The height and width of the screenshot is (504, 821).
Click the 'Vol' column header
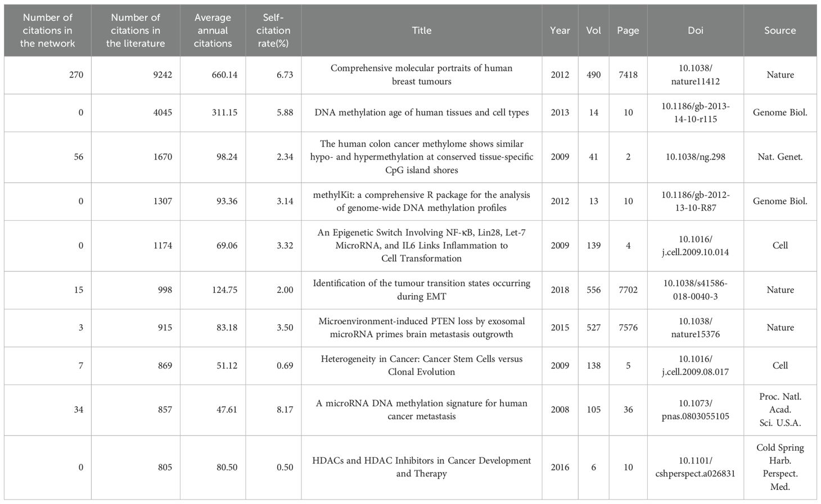coord(594,30)
